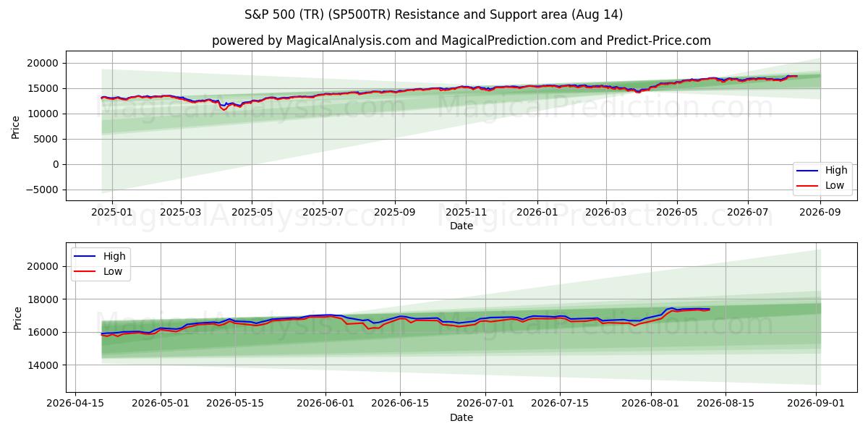
Task: Click the bottom chart x-axis label '2026-05-15'
Action: pos(235,405)
